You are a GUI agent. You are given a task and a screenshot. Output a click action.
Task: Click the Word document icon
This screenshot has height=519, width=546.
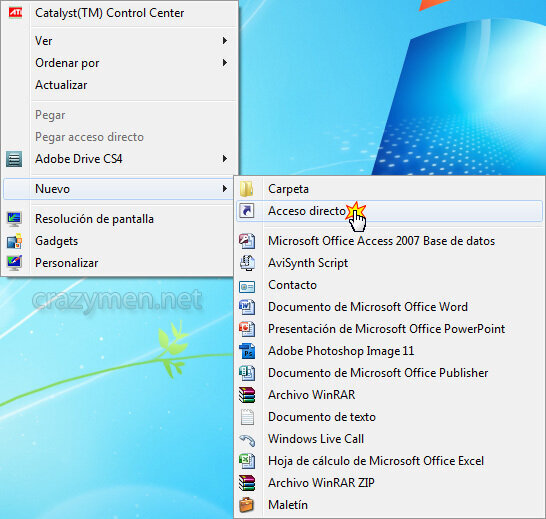[x=247, y=307]
